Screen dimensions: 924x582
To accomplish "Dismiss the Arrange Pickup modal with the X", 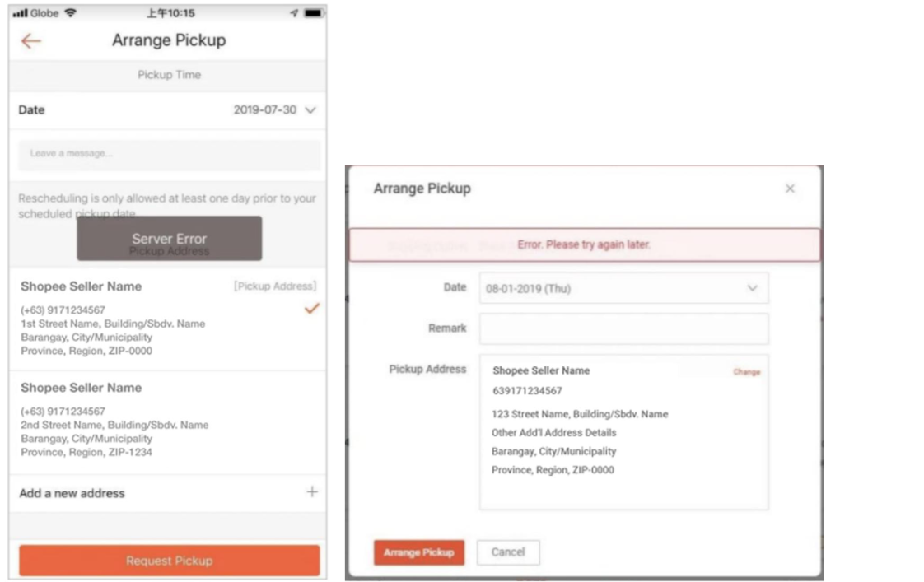I will pyautogui.click(x=790, y=189).
